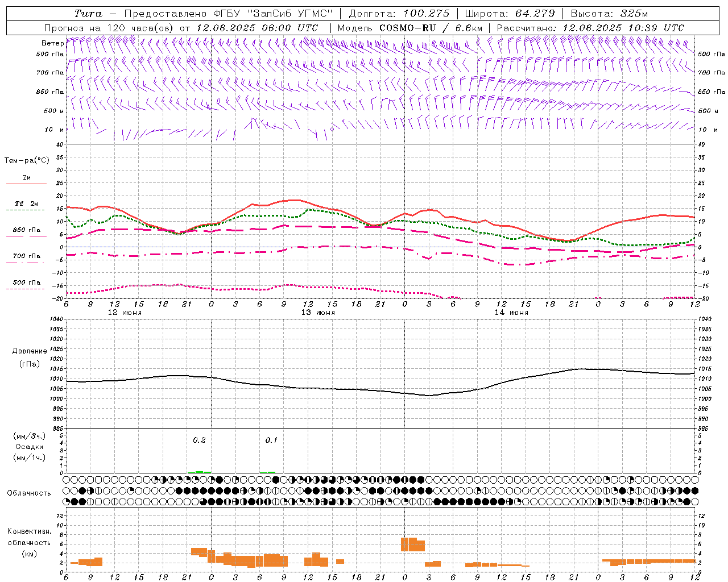This screenshot has height=582, width=728.
Task: Click the "(мм/1ч.)" precipitation unit label
Action: point(29,458)
